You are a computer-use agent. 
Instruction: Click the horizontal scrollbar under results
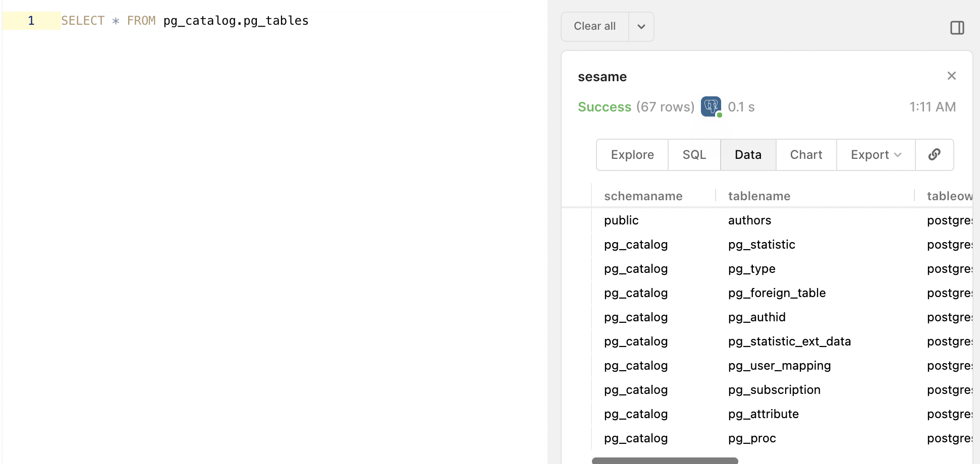coord(665,460)
